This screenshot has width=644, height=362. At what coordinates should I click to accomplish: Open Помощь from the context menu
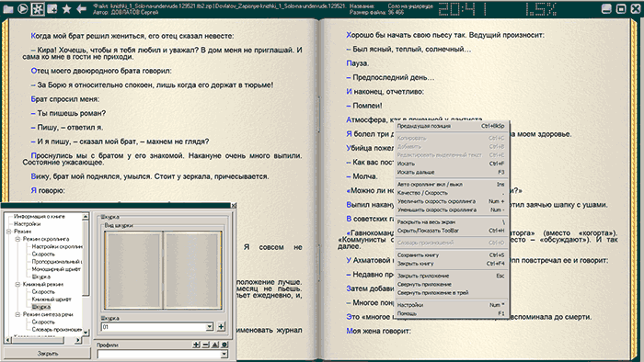(451, 313)
